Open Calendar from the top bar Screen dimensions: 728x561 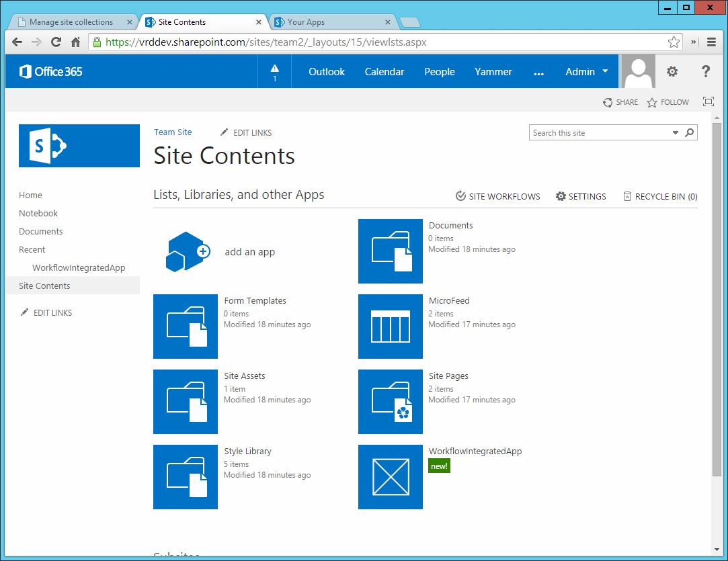click(385, 71)
